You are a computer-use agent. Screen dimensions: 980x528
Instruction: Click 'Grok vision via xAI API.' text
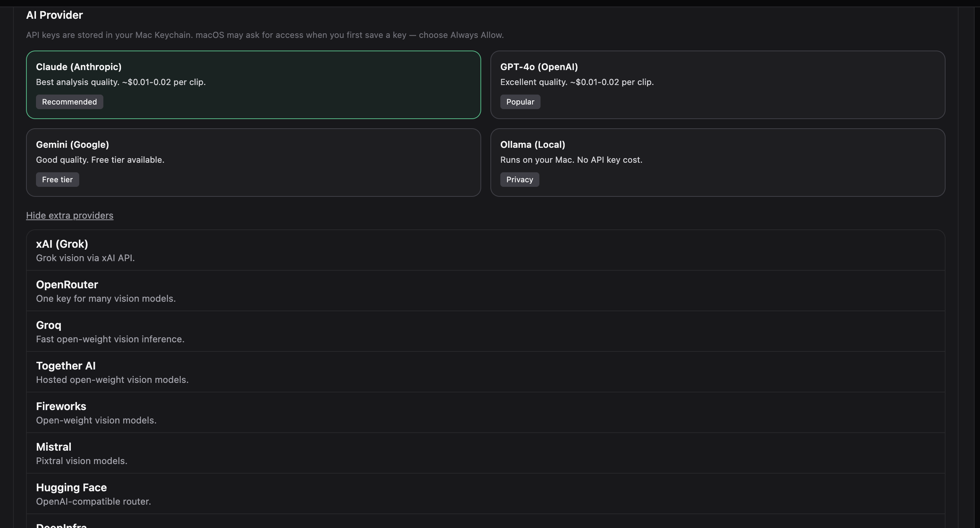click(85, 258)
